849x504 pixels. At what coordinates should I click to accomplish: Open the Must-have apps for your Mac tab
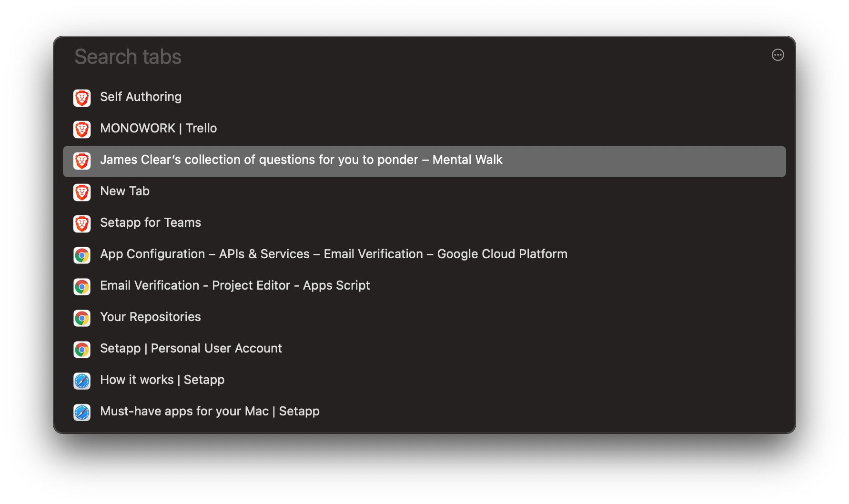(x=210, y=411)
